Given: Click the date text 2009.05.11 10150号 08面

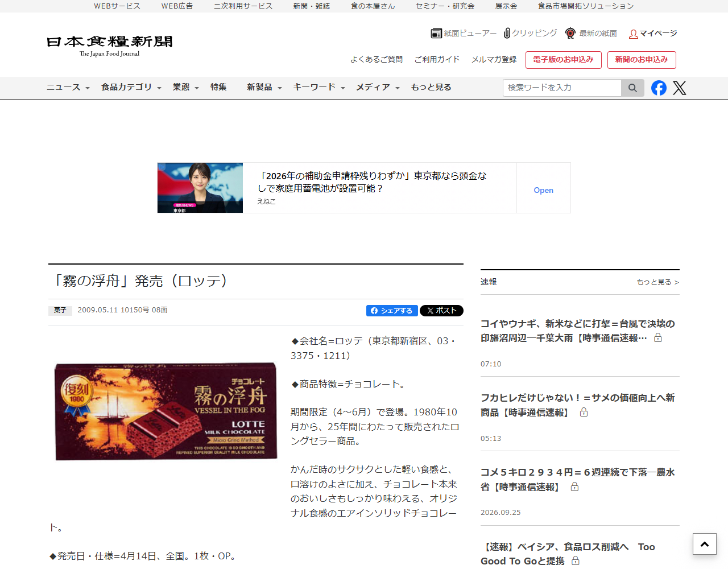Looking at the screenshot, I should 122,310.
